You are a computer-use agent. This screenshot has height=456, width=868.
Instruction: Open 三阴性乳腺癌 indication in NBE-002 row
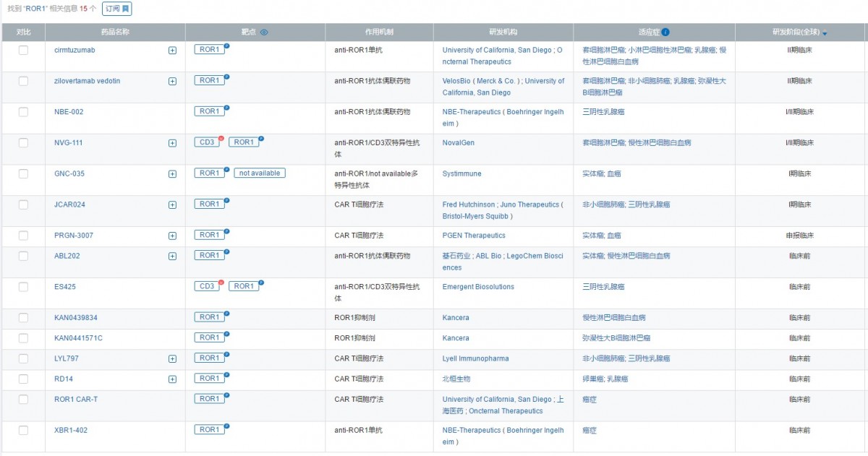[603, 112]
